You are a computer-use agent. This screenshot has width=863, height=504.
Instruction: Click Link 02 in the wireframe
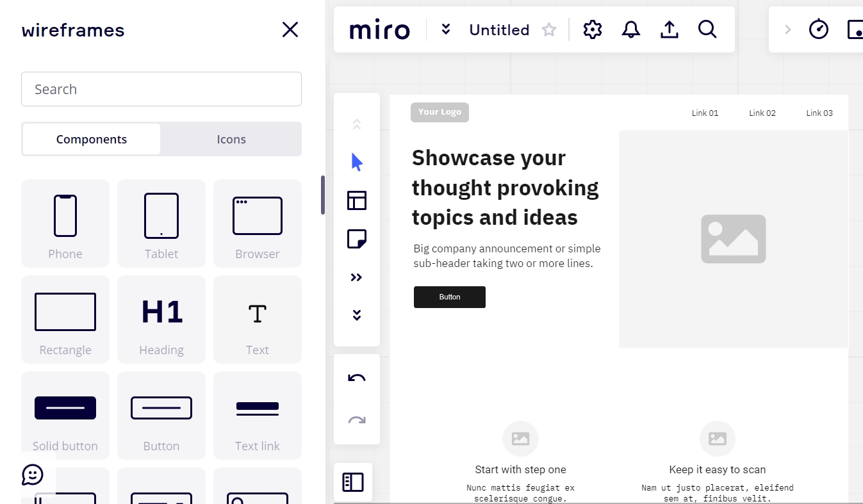pyautogui.click(x=762, y=113)
